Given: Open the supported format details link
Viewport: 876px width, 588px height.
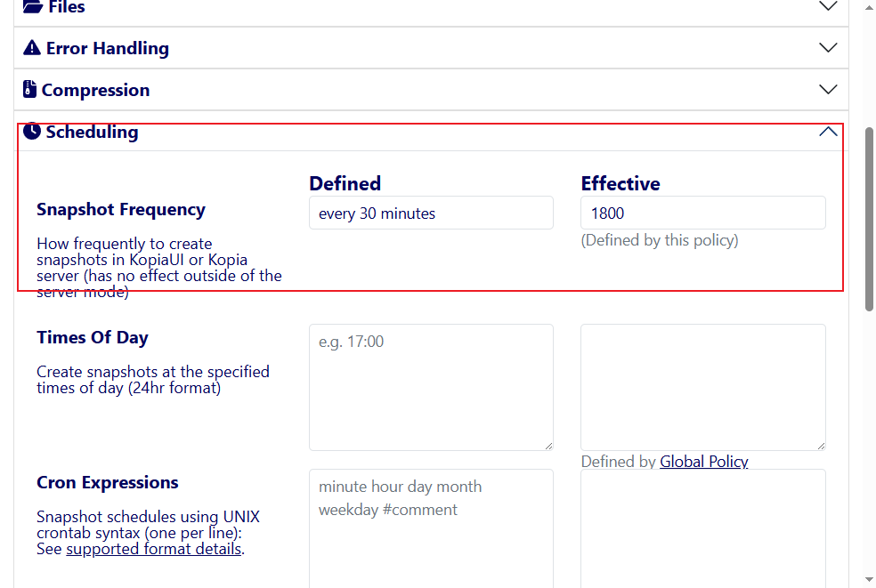Looking at the screenshot, I should (153, 549).
